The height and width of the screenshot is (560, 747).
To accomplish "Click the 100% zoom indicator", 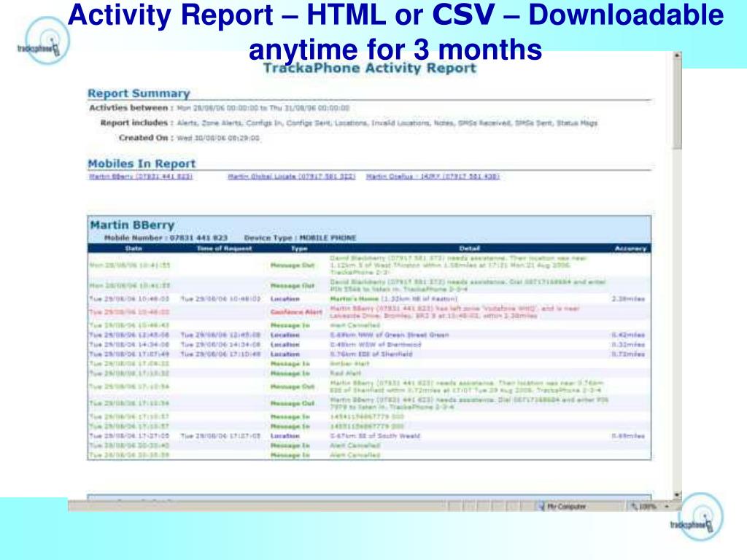I will pyautogui.click(x=644, y=507).
